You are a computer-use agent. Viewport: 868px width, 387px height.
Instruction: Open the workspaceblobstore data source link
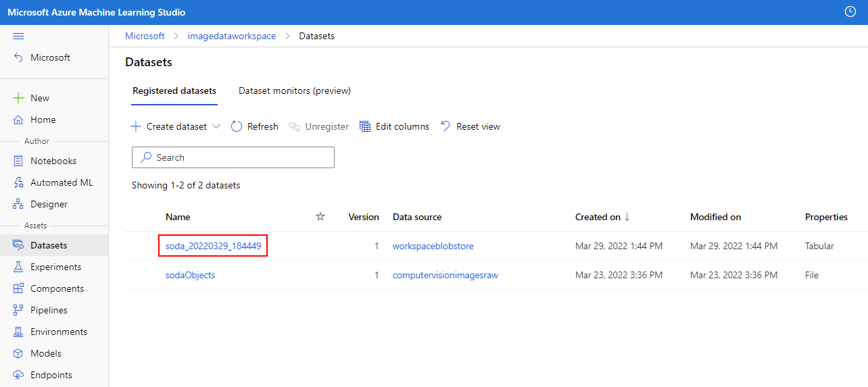[433, 246]
